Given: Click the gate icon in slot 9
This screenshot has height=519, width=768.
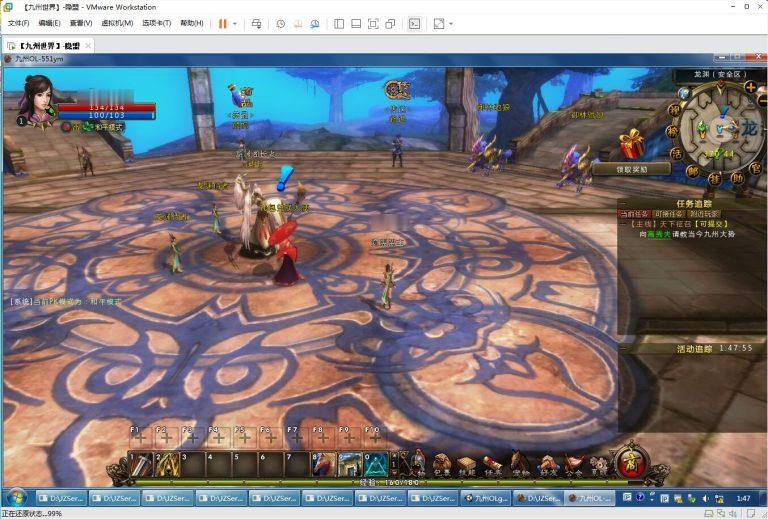Looking at the screenshot, I should coord(350,464).
